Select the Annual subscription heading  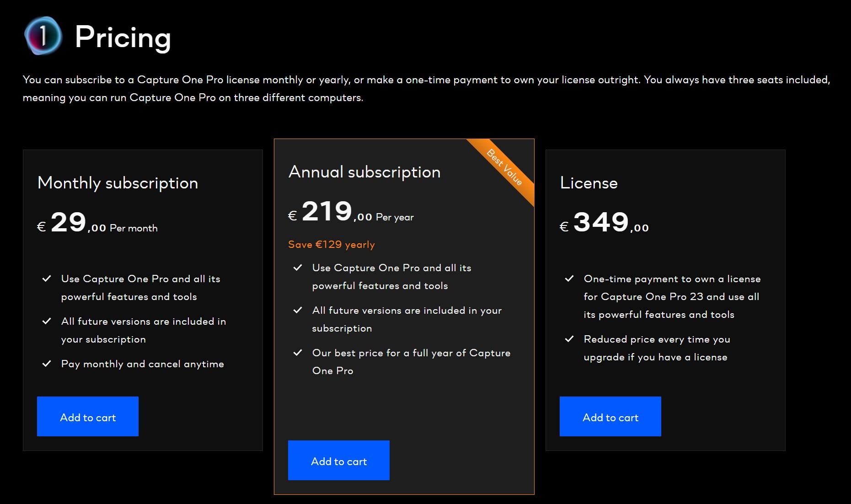[x=364, y=172]
